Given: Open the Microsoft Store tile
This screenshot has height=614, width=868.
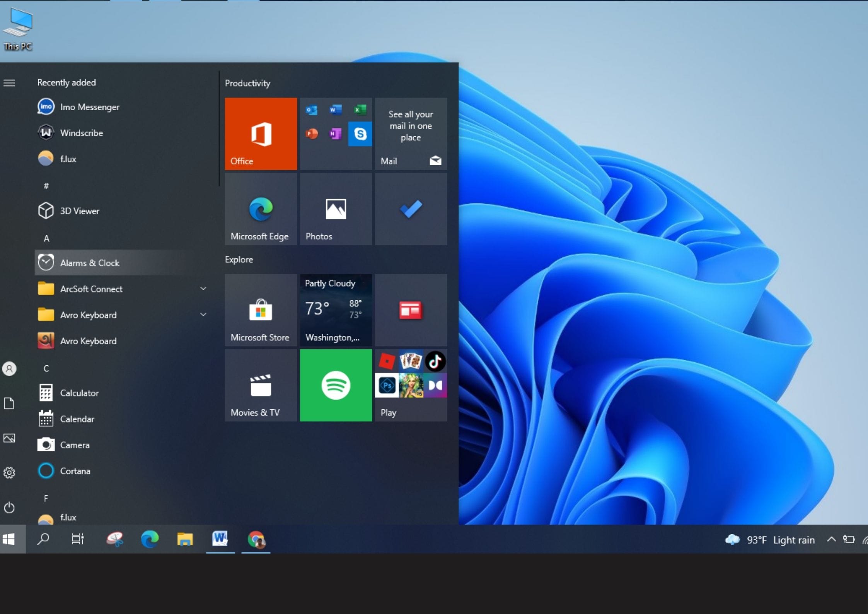Looking at the screenshot, I should (261, 310).
